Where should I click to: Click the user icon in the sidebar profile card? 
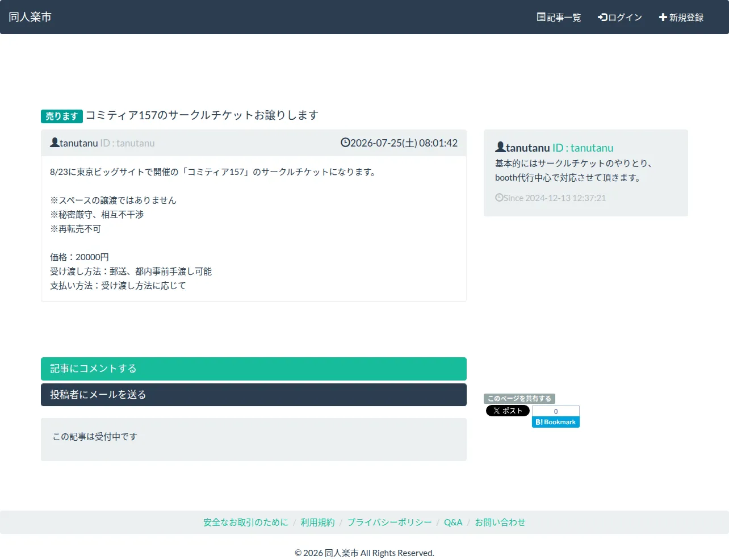pyautogui.click(x=500, y=147)
